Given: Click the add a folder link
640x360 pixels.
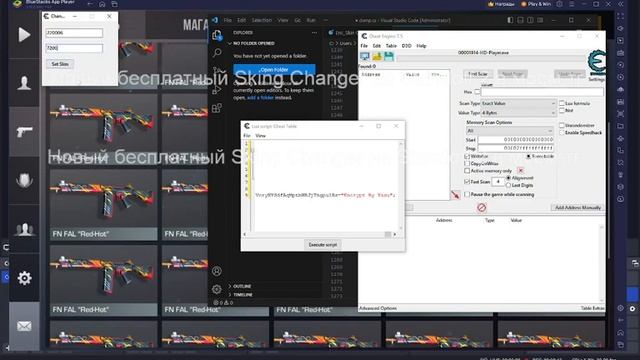Looking at the screenshot, I should tap(260, 98).
